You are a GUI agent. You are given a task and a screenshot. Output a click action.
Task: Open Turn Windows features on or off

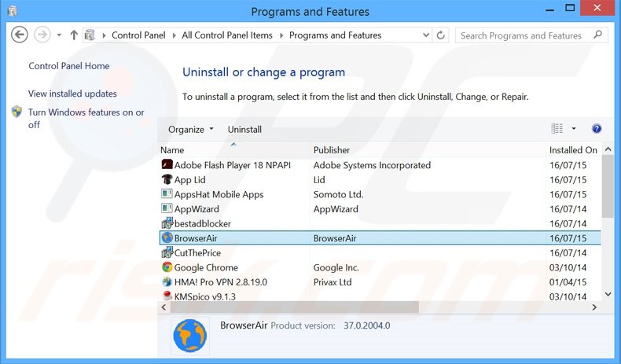coord(86,119)
